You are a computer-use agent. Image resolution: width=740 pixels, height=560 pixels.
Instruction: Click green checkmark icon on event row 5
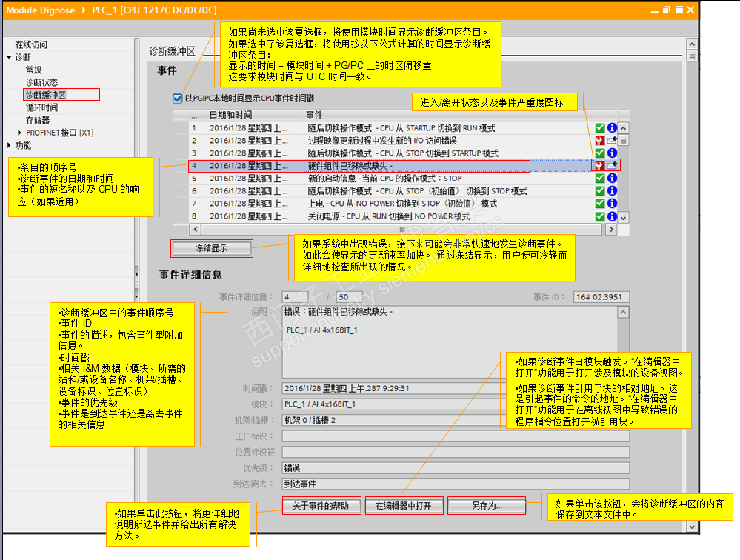pos(599,179)
